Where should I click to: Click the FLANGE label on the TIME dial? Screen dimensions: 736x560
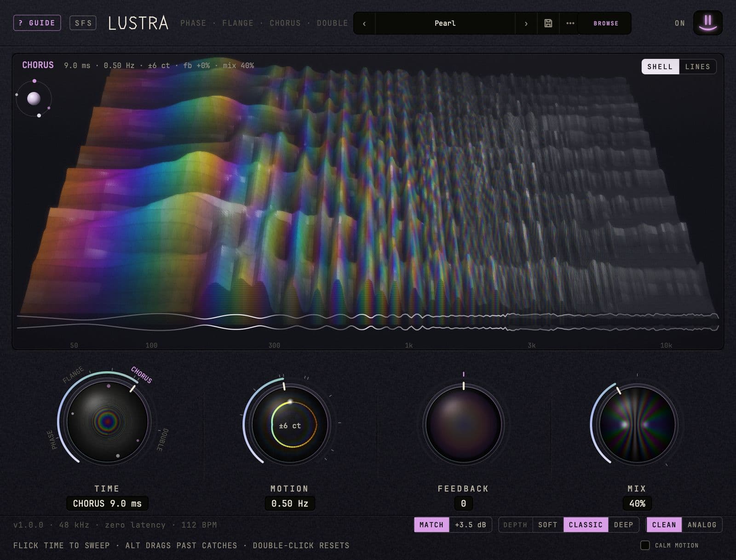73,375
